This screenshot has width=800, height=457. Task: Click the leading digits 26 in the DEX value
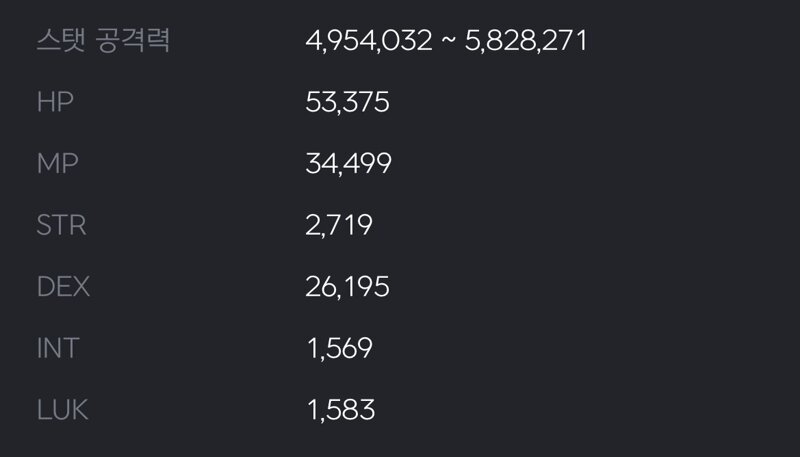click(x=320, y=287)
